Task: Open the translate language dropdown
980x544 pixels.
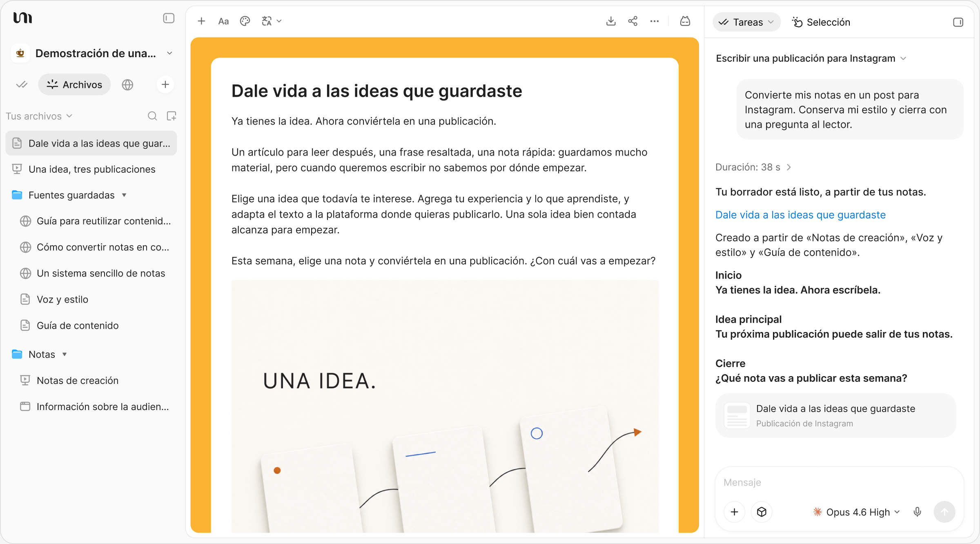Action: [272, 21]
